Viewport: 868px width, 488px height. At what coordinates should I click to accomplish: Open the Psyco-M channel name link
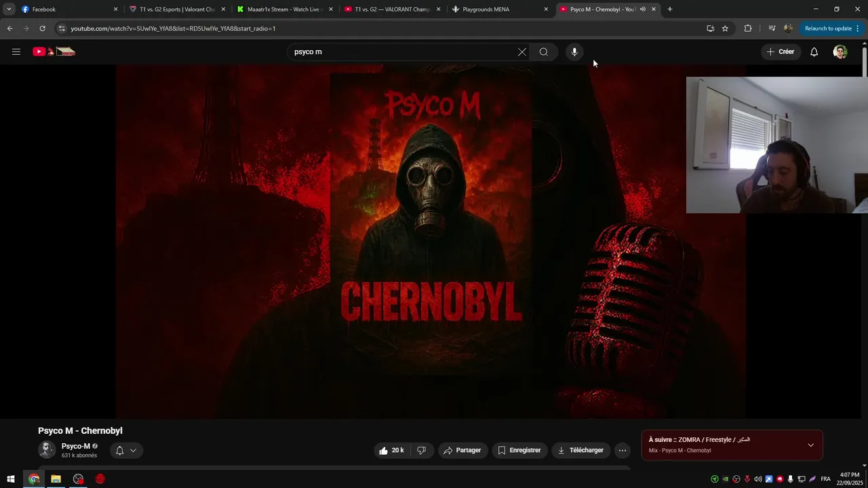tap(76, 446)
